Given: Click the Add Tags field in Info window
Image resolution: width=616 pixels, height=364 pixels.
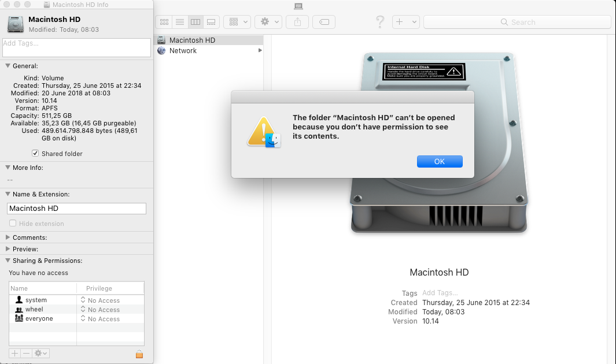Looking at the screenshot, I should (x=76, y=47).
